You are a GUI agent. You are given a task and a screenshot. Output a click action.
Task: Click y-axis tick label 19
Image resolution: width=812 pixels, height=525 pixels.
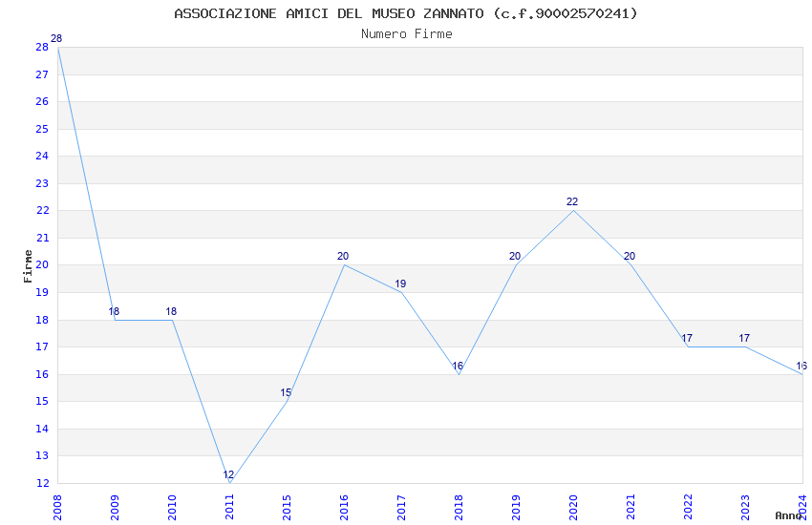click(42, 292)
